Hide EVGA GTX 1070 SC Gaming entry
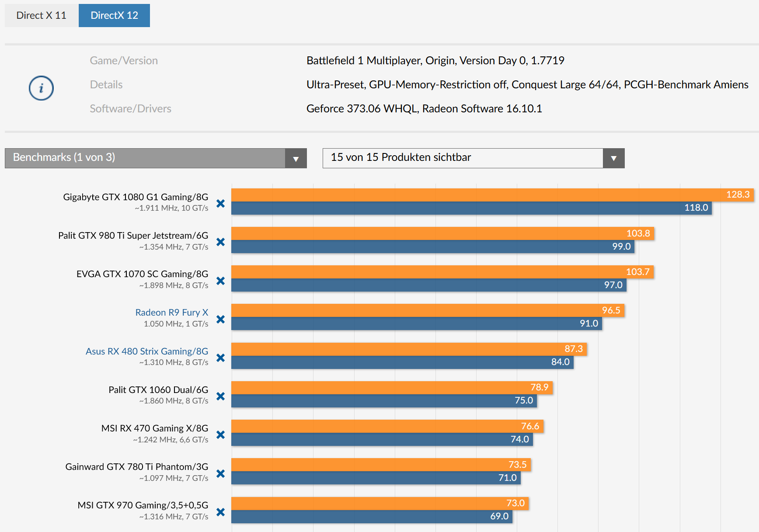759x532 pixels. 221,281
